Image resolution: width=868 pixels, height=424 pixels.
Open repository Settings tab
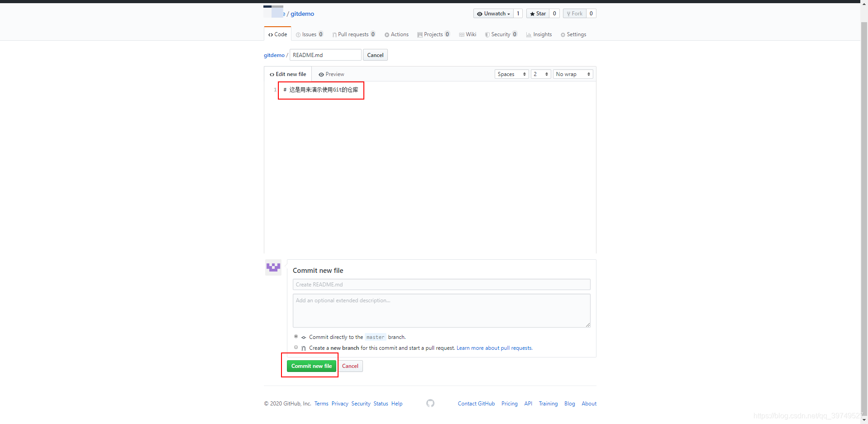(573, 34)
